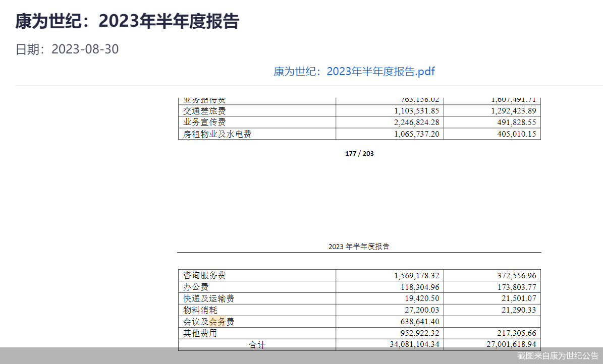Click the value 1,292,423.89
Image resolution: width=603 pixels, height=364 pixels.
point(513,111)
